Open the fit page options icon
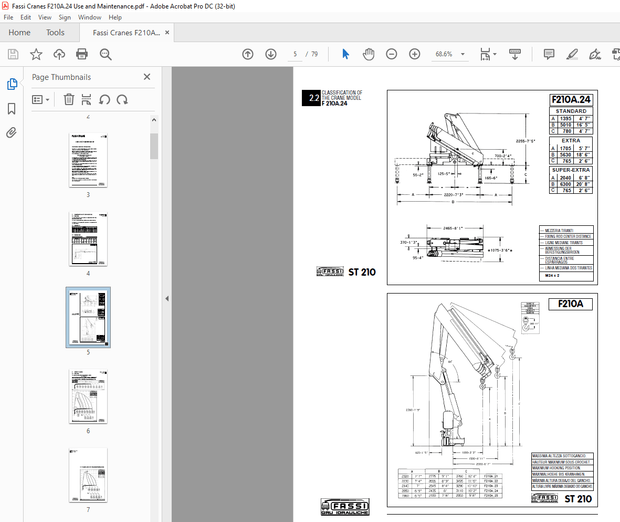Viewport: 620px width, 522px height. pyautogui.click(x=488, y=54)
